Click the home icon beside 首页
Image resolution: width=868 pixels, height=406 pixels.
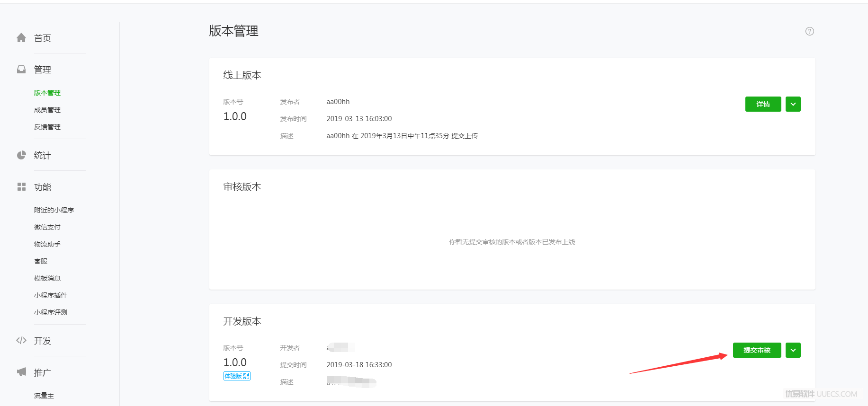pos(21,38)
